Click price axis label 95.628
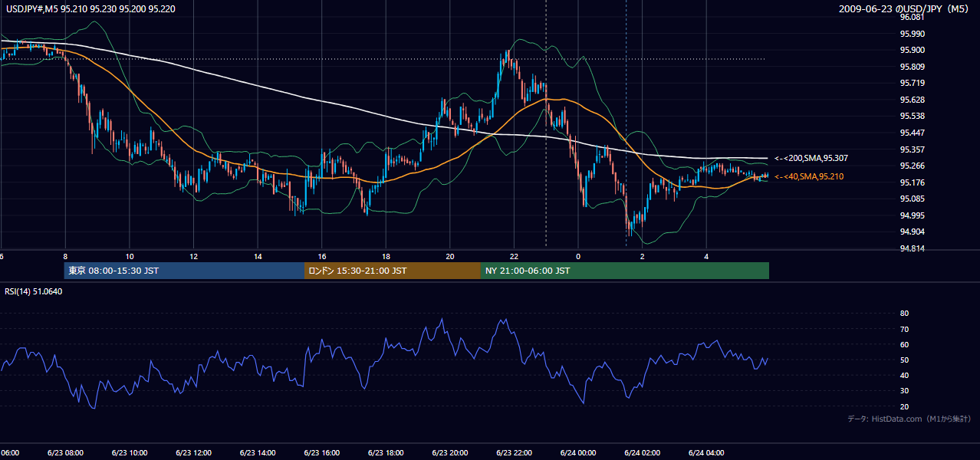980x460 pixels. (x=914, y=100)
